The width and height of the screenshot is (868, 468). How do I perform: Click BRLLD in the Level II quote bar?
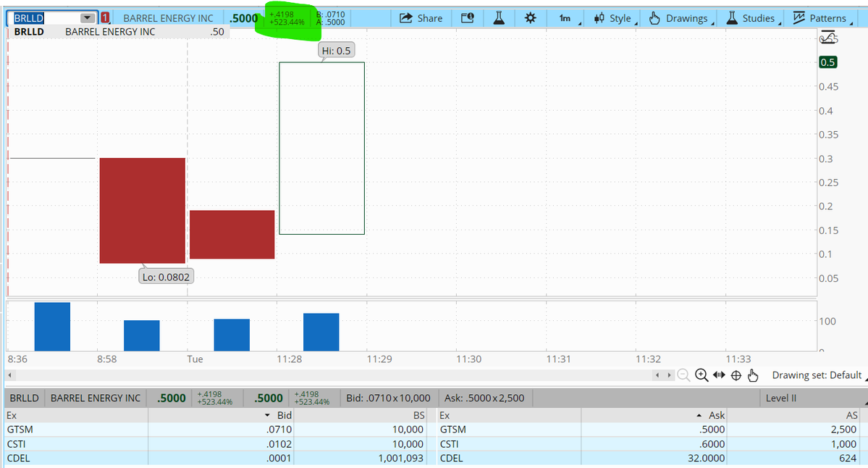pyautogui.click(x=25, y=398)
